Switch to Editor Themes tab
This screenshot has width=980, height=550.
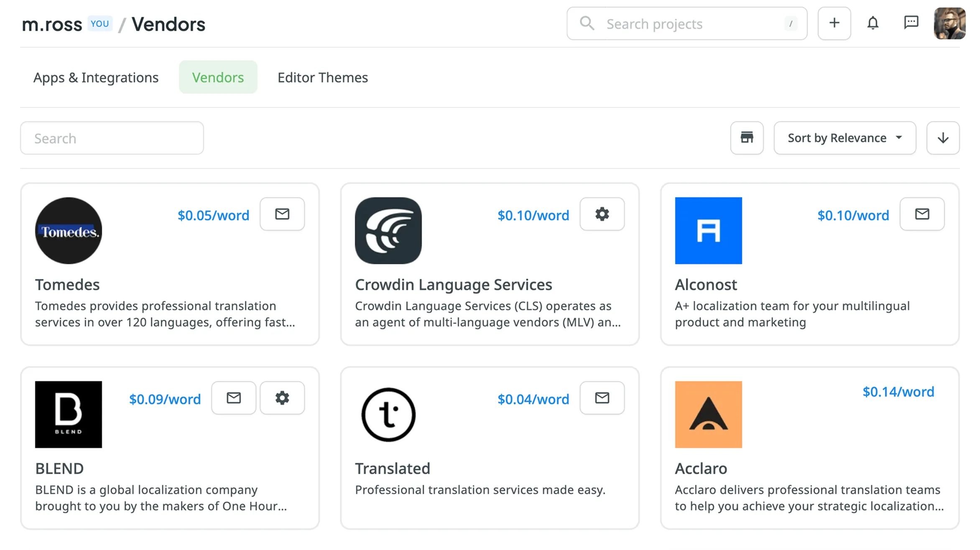[x=322, y=77]
